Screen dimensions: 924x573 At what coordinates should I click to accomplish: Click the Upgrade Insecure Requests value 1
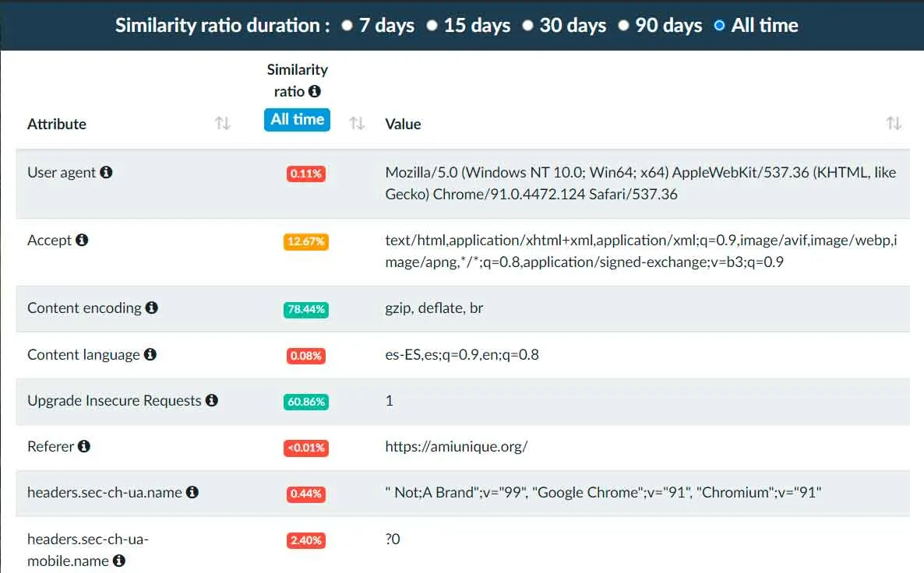389,400
